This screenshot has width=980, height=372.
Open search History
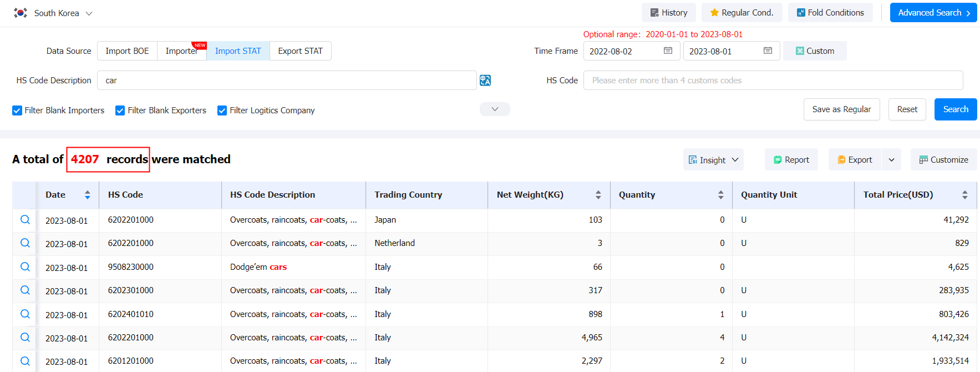click(x=669, y=13)
